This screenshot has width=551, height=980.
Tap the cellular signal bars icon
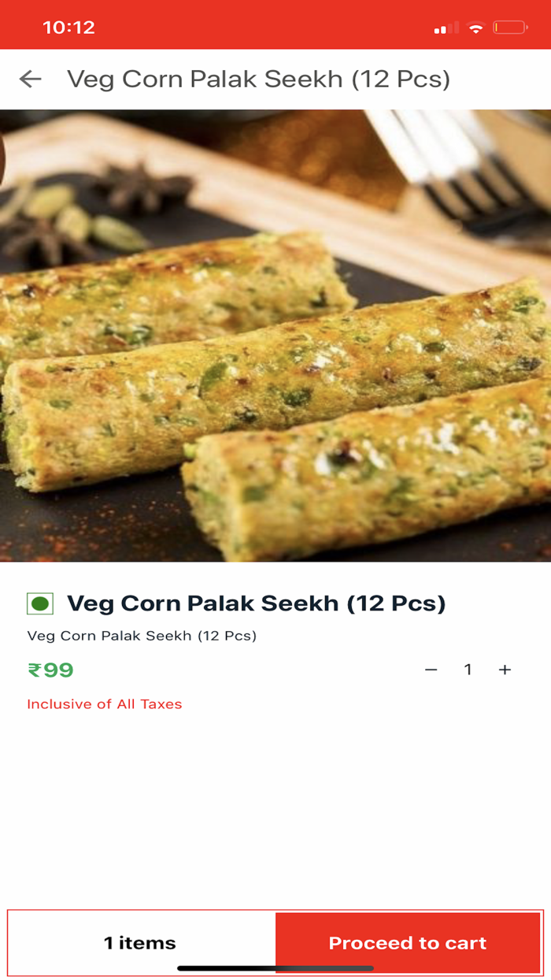446,28
